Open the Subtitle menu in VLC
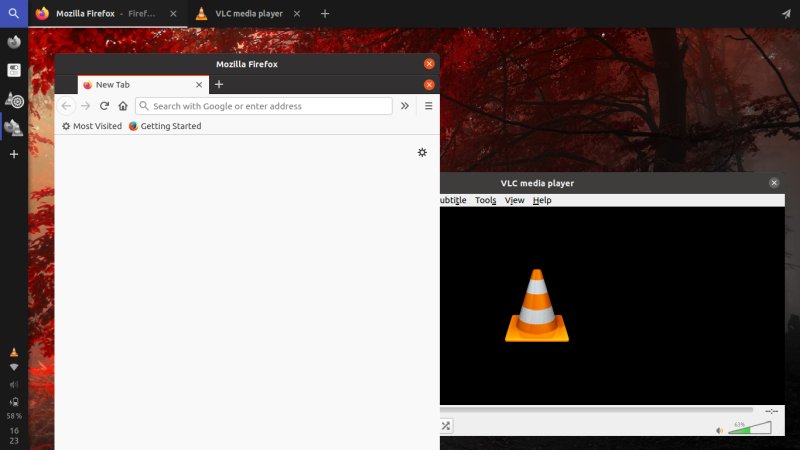 453,200
